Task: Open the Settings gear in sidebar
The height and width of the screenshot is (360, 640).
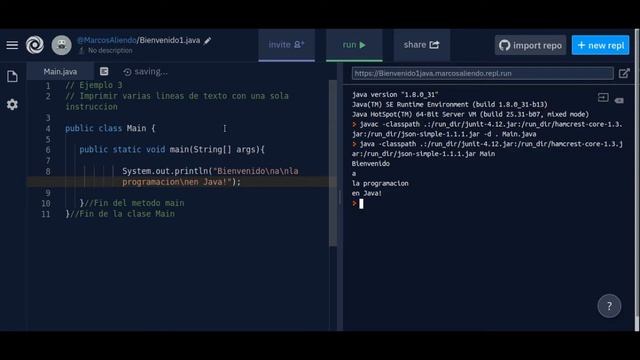Action: tap(12, 104)
